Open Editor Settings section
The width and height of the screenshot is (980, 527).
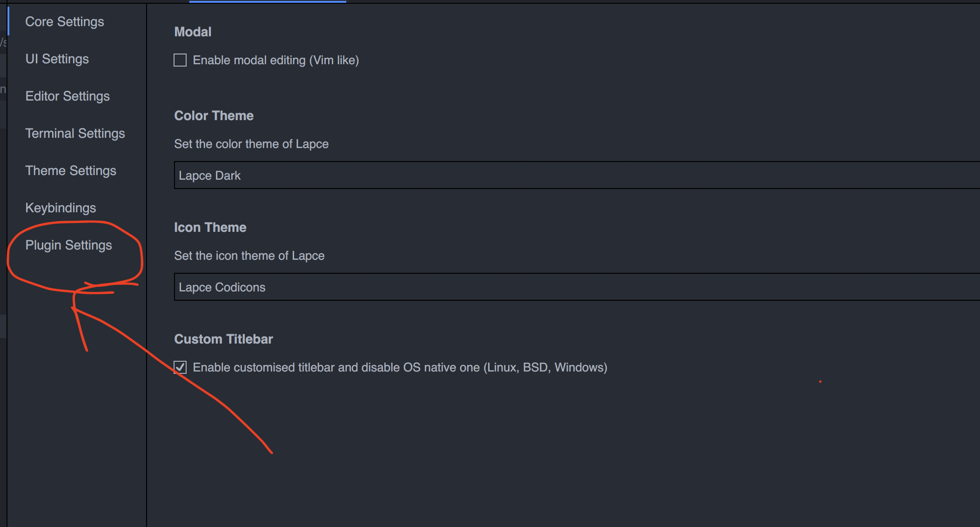point(67,96)
